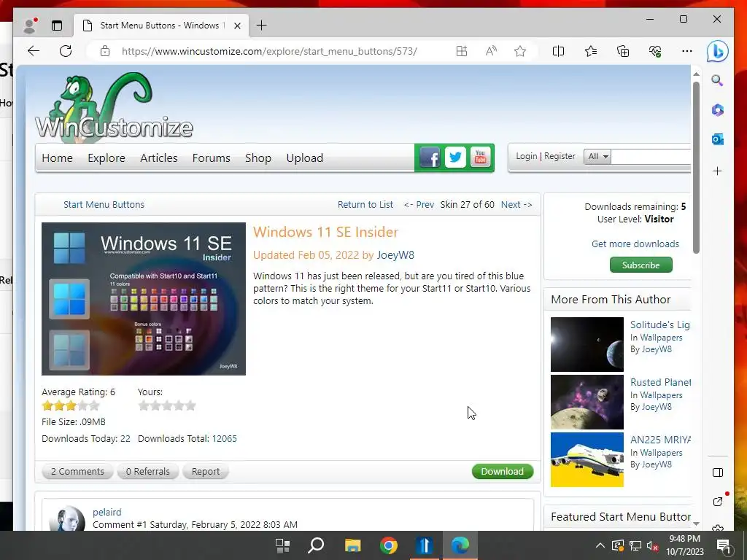Open the Rusted Planet wallpaper link

(660, 382)
